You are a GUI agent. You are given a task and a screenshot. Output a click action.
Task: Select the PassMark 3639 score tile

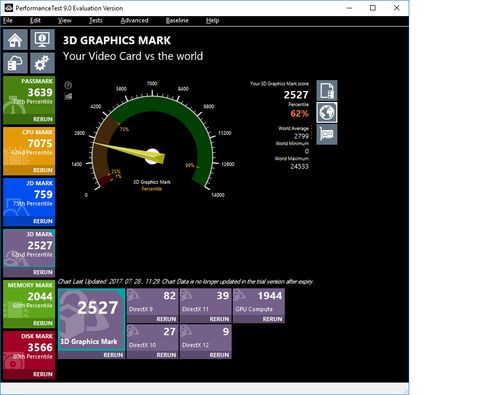point(29,96)
